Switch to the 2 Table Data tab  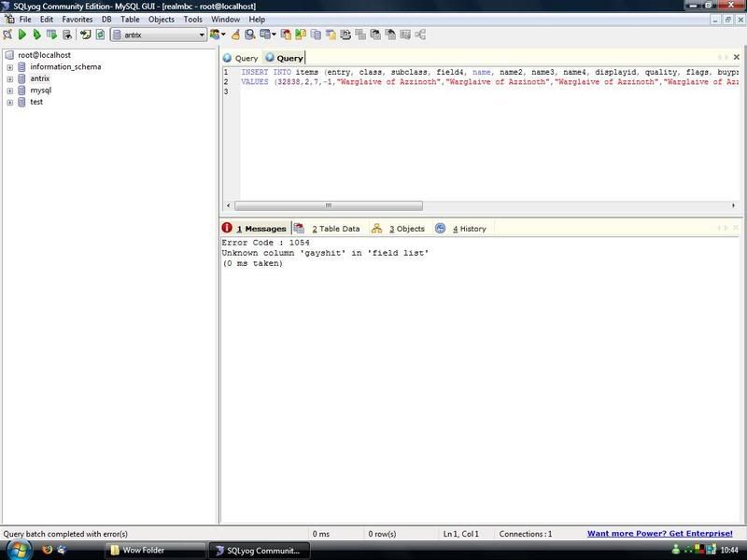[x=328, y=229]
